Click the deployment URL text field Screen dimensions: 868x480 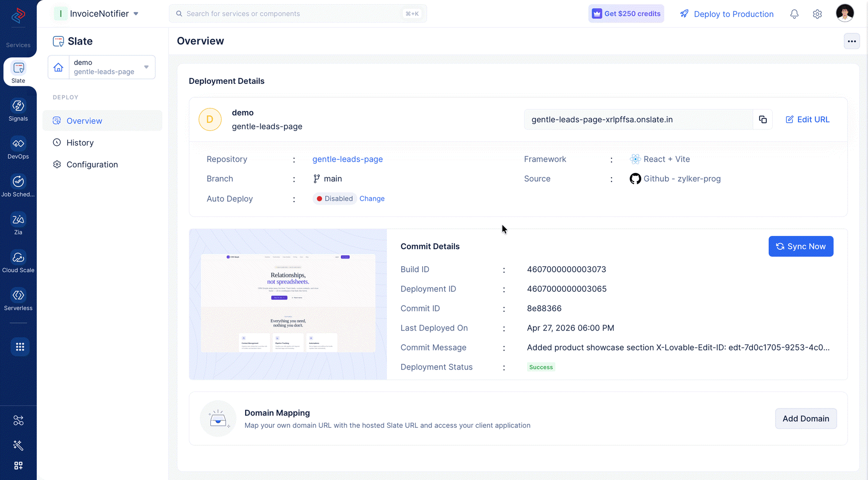[x=638, y=119]
